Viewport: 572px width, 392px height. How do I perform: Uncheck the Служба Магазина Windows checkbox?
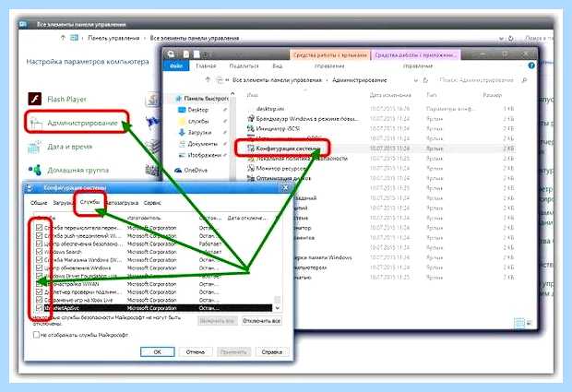click(x=40, y=259)
